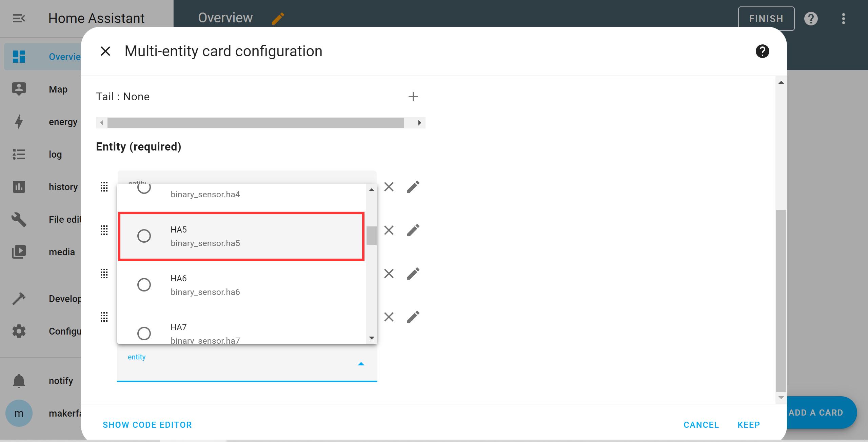Open Configuration gear icon
The width and height of the screenshot is (868, 442).
pos(19,331)
